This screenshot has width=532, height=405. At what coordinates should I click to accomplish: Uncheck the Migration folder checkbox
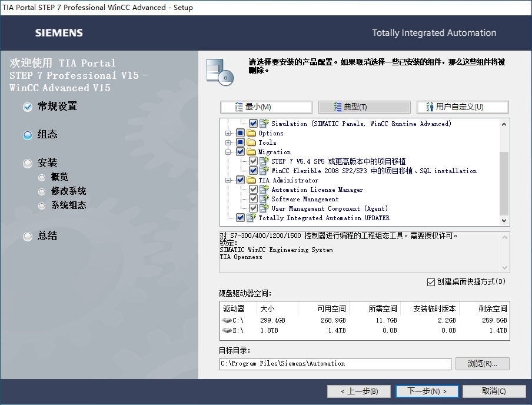point(240,152)
